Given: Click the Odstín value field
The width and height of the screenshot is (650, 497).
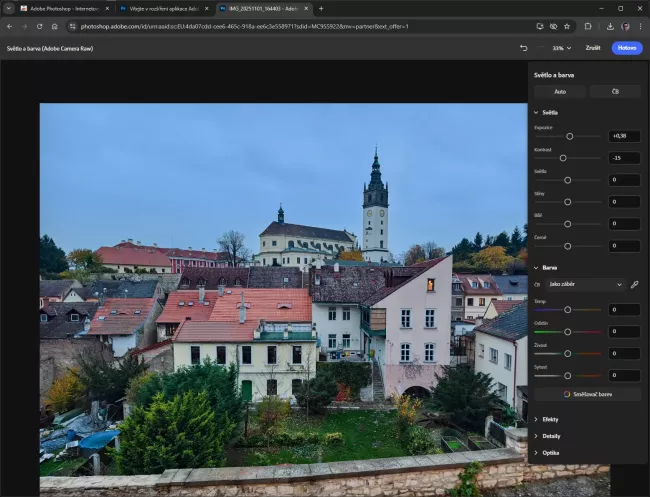Looking at the screenshot, I should point(624,332).
